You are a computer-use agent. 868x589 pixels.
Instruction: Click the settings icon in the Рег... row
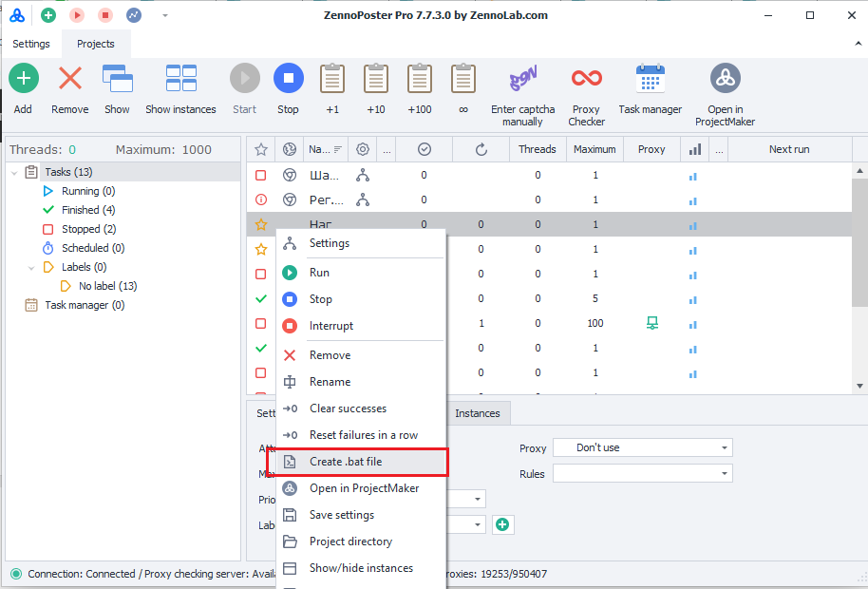tap(363, 199)
